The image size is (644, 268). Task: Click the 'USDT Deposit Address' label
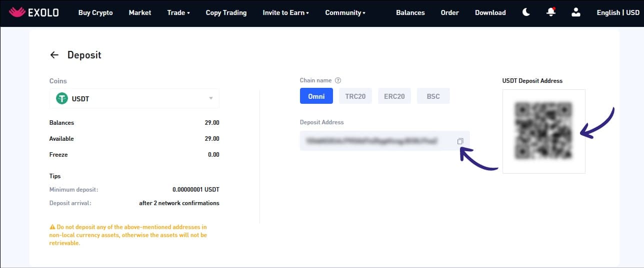pyautogui.click(x=532, y=81)
